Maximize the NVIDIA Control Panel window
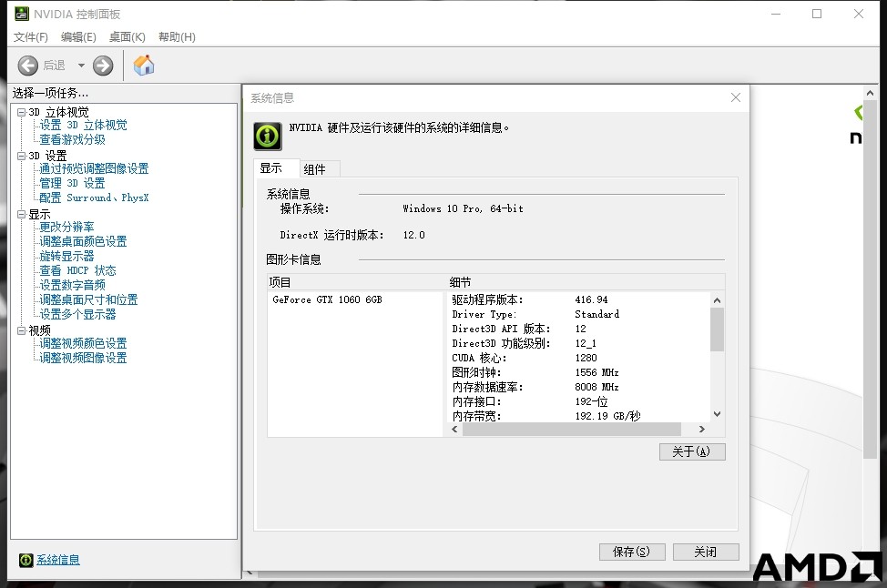Image resolution: width=887 pixels, height=588 pixels. [817, 14]
